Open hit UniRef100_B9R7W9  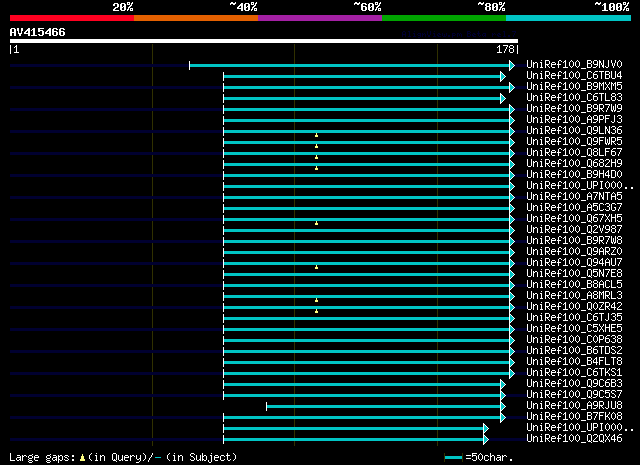[574, 109]
